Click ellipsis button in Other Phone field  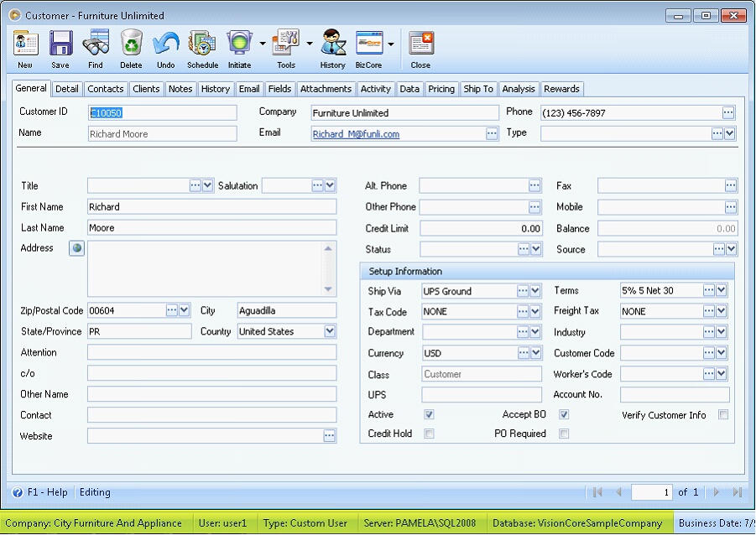click(534, 207)
